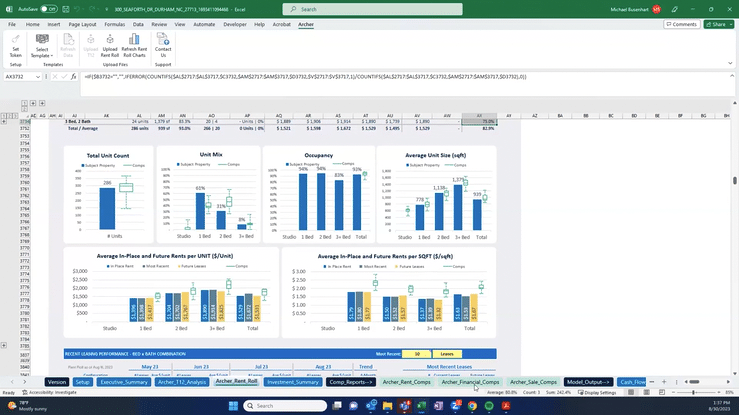The height and width of the screenshot is (415, 739).
Task: Click the user account avatar
Action: [x=657, y=9]
